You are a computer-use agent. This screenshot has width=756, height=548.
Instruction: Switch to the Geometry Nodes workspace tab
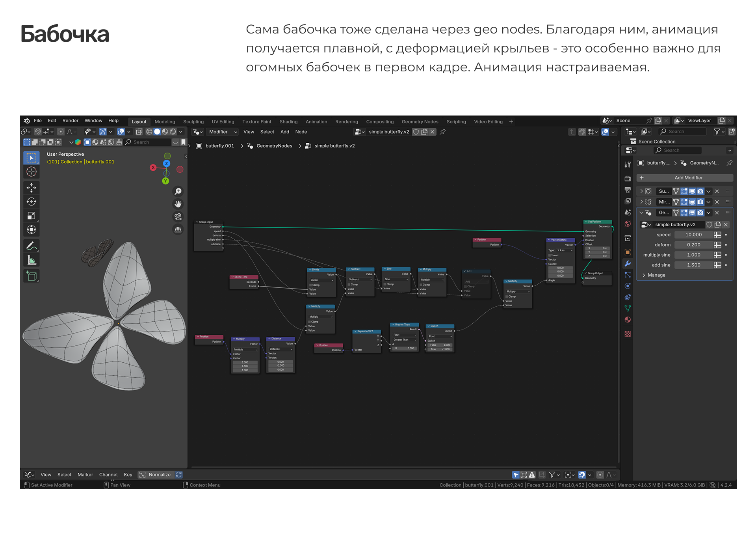coord(420,122)
